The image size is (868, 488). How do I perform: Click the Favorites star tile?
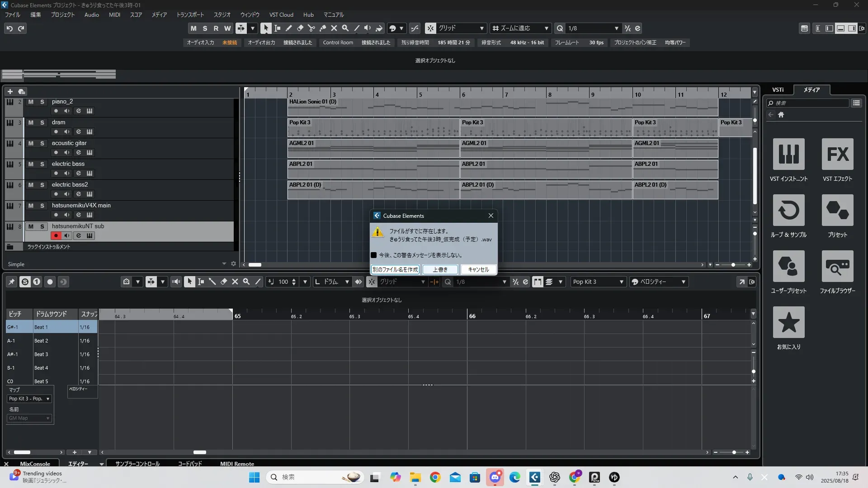point(788,323)
